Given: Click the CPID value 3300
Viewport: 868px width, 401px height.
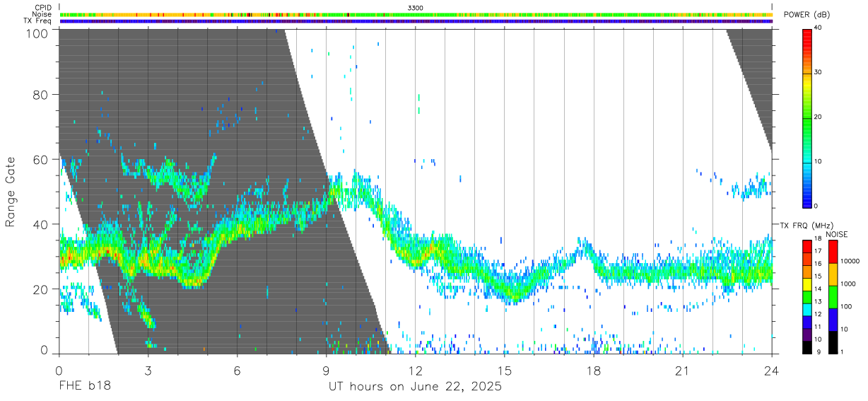Looking at the screenshot, I should pos(416,8).
